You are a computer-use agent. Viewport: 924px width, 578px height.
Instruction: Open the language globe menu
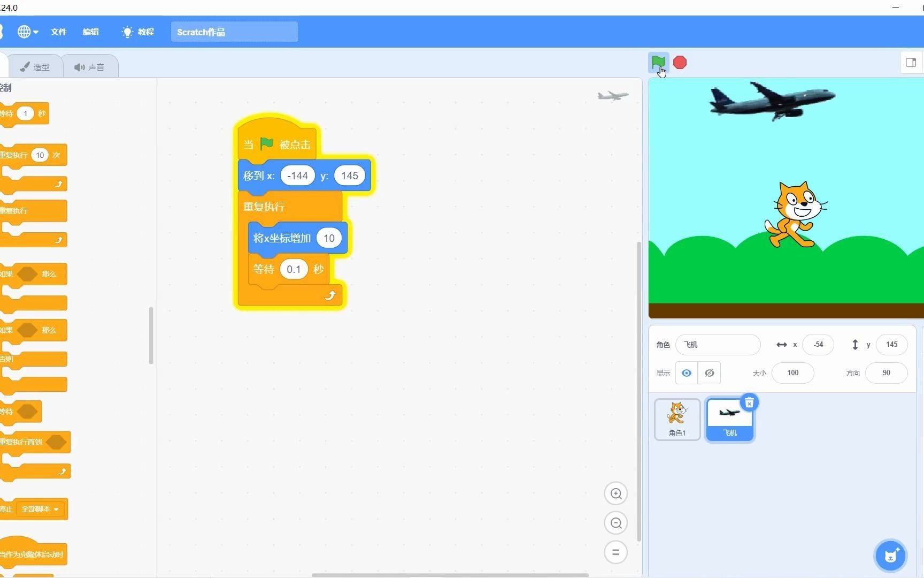tap(27, 32)
